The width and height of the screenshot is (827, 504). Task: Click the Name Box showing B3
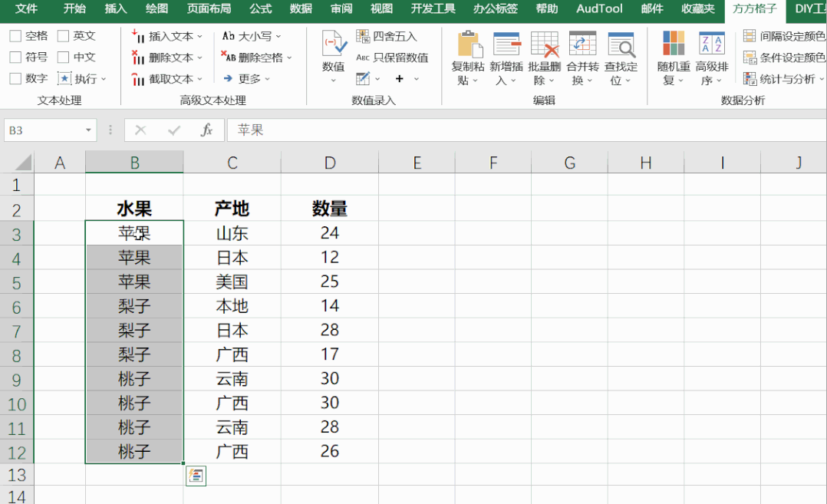[x=43, y=130]
